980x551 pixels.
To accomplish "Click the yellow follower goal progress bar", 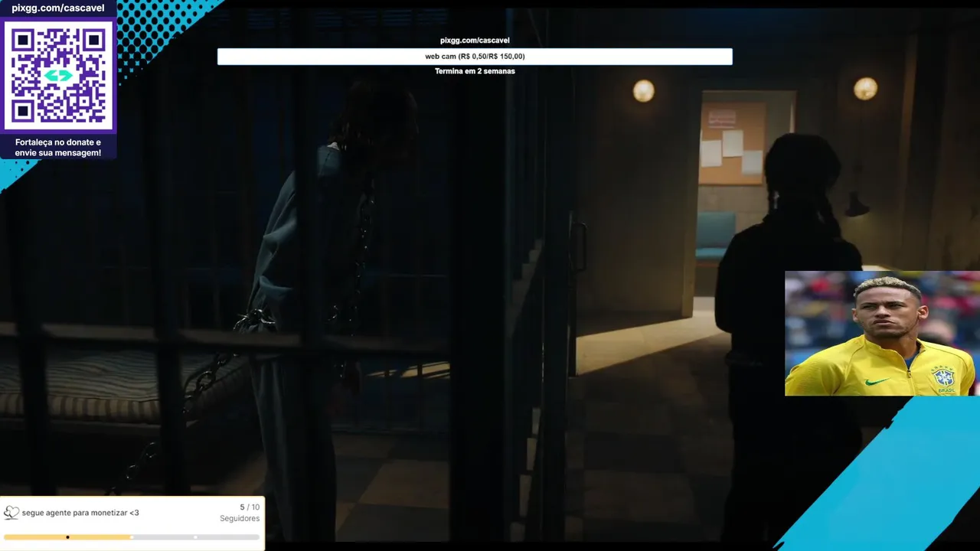I will 132,537.
